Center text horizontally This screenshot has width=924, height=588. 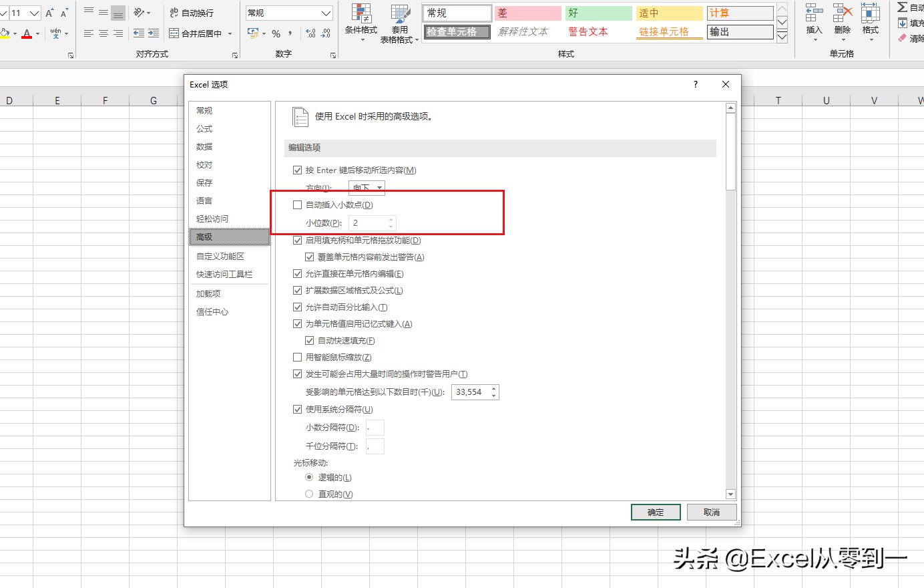tap(103, 33)
